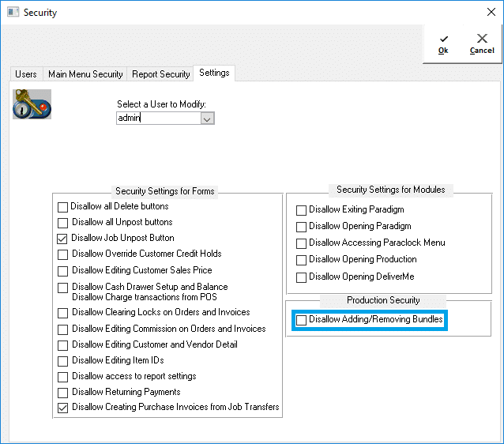This screenshot has width=504, height=444.
Task: Expand the Select a User dropdown arrow
Action: (x=207, y=119)
